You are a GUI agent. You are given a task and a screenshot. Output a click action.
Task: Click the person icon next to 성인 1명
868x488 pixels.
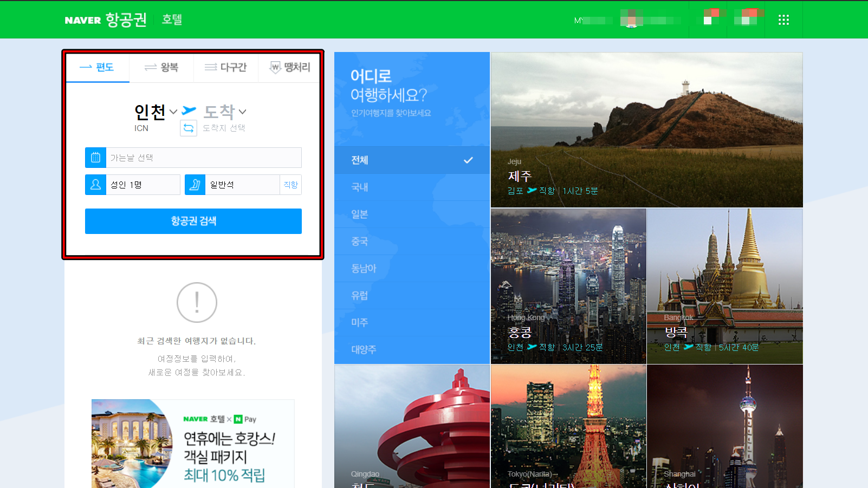[x=95, y=184]
